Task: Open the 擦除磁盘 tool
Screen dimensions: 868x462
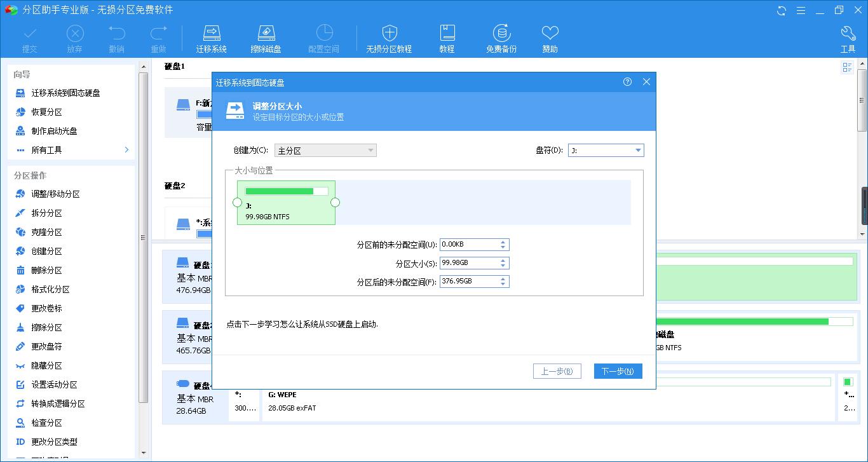Action: point(266,36)
